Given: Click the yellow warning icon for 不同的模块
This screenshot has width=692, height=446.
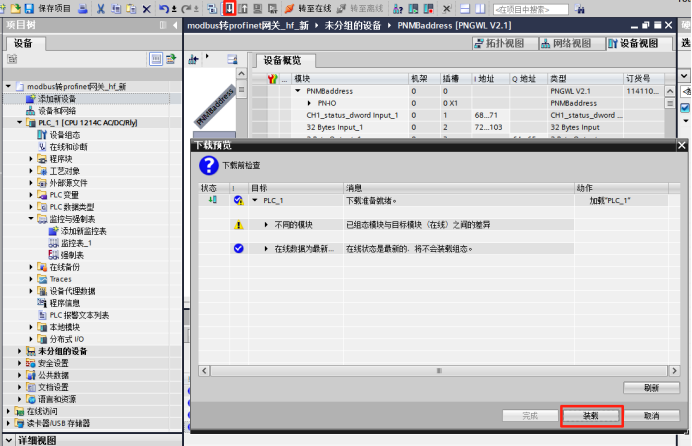Looking at the screenshot, I should [x=239, y=225].
